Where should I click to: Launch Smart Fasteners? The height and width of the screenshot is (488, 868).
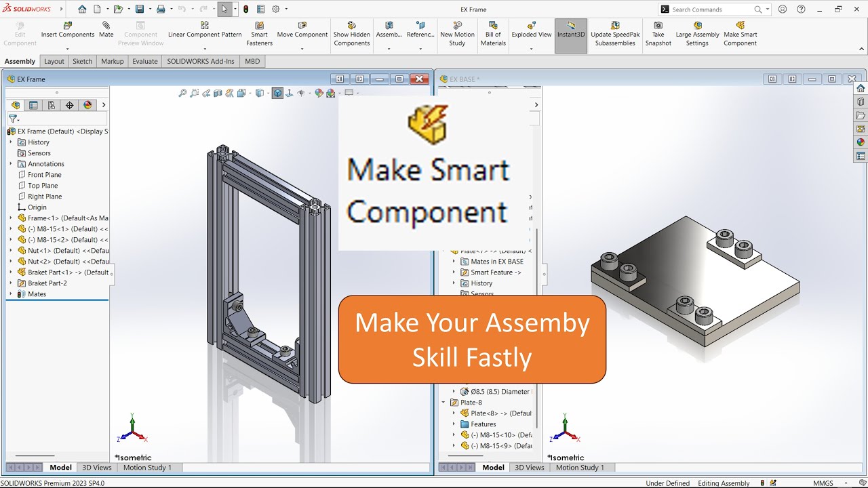pyautogui.click(x=259, y=34)
